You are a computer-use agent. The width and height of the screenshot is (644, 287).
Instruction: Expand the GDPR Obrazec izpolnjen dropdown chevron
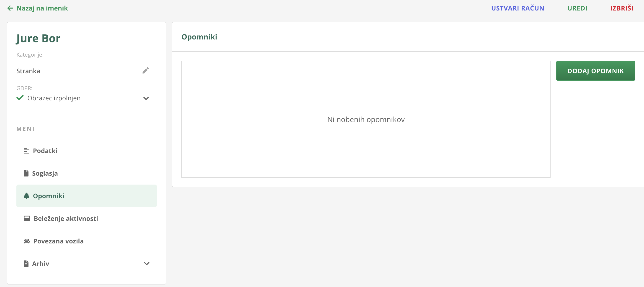(146, 98)
